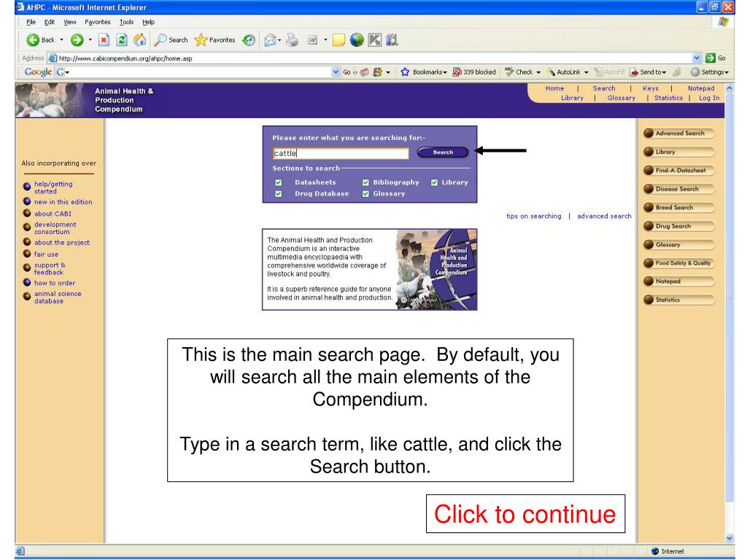Click the search term field containing cattle
The image size is (747, 560).
tap(341, 153)
